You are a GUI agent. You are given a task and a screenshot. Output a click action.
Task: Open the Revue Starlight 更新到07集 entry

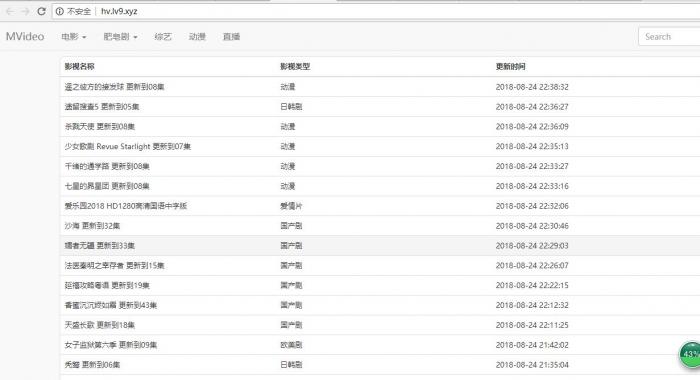point(128,146)
